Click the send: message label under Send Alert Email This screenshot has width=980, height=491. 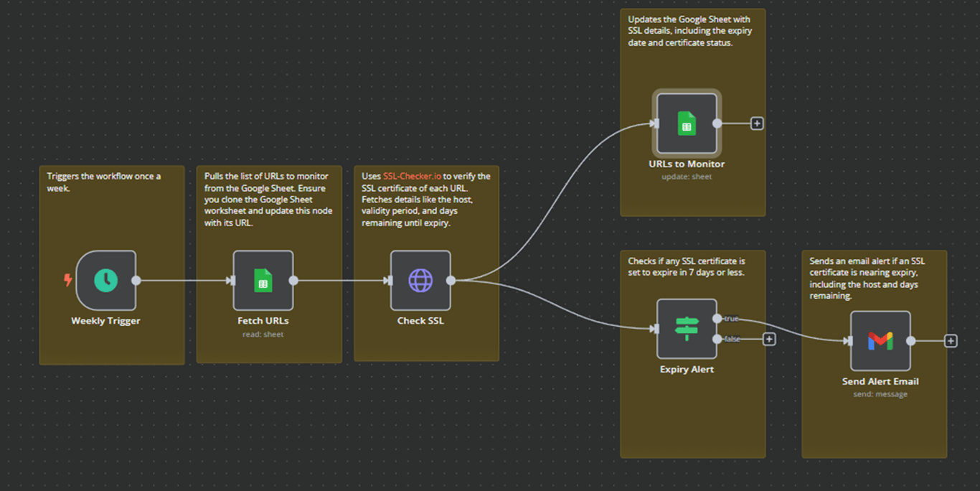coord(880,394)
